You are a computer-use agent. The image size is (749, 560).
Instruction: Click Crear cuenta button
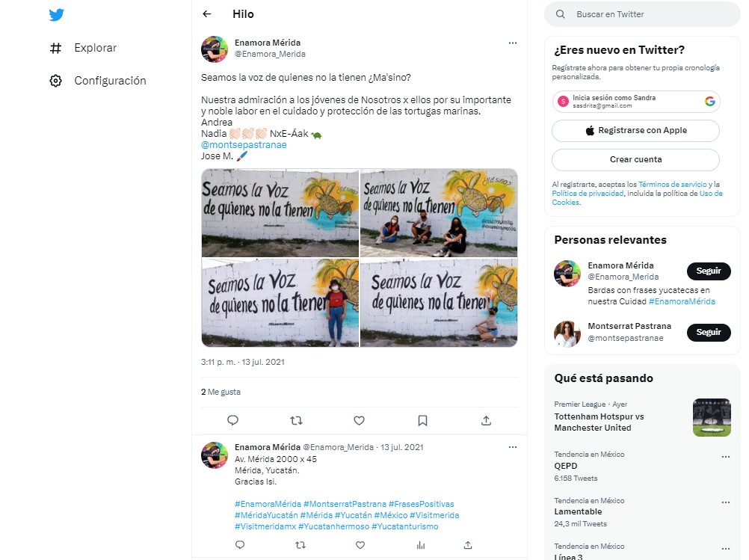point(635,159)
